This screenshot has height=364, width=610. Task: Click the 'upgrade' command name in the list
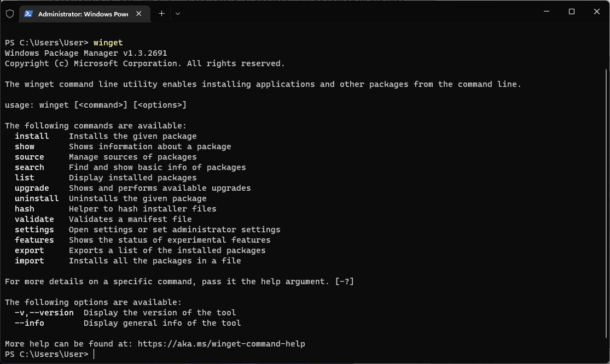pos(32,188)
